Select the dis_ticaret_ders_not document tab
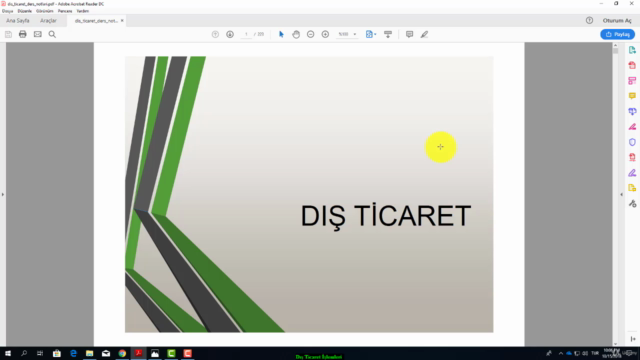 96,21
